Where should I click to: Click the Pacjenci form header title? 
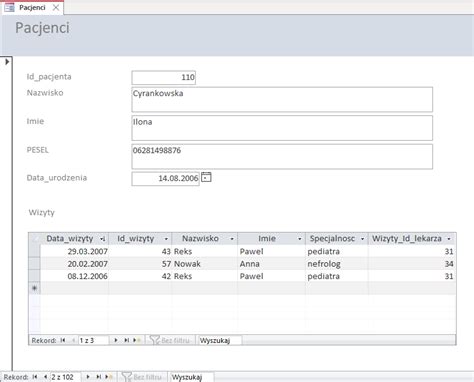tap(42, 28)
